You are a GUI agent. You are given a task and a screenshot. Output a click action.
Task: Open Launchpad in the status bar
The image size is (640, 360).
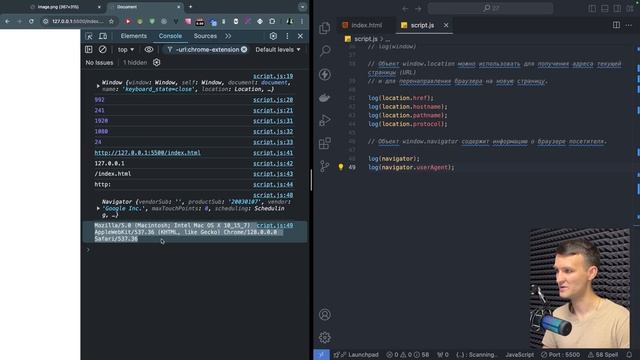(x=356, y=355)
